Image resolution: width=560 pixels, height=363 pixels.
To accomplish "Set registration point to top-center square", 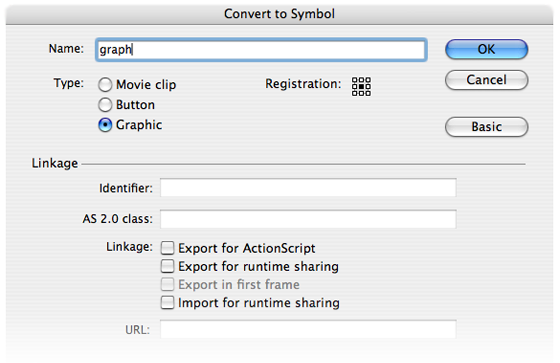I will pos(361,80).
